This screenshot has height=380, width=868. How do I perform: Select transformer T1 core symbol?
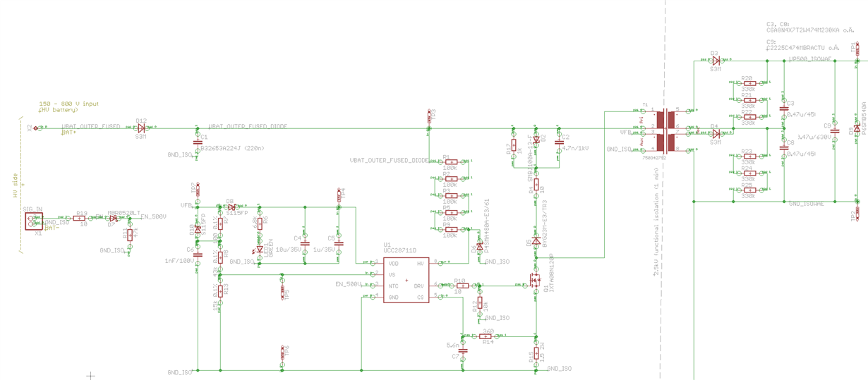pyautogui.click(x=665, y=131)
